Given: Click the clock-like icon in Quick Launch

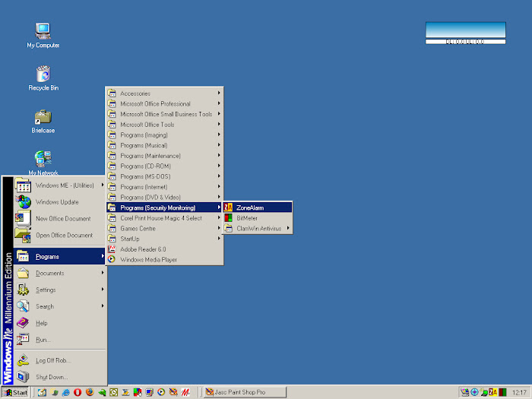Looking at the screenshot, I should click(114, 392).
